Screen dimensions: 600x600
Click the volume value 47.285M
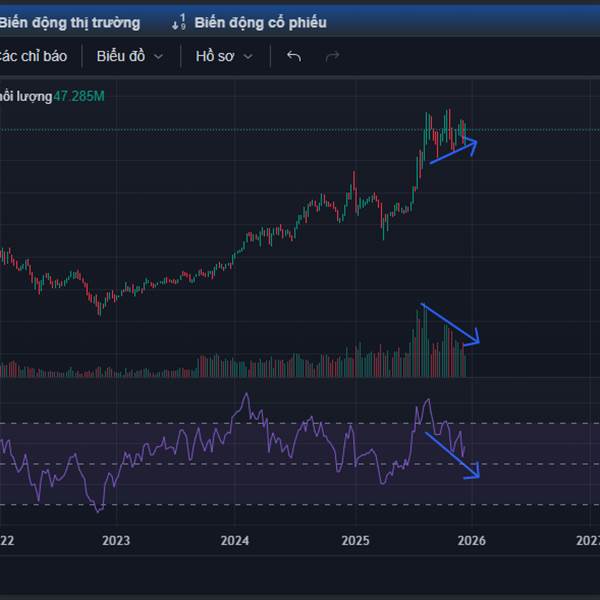tap(79, 96)
